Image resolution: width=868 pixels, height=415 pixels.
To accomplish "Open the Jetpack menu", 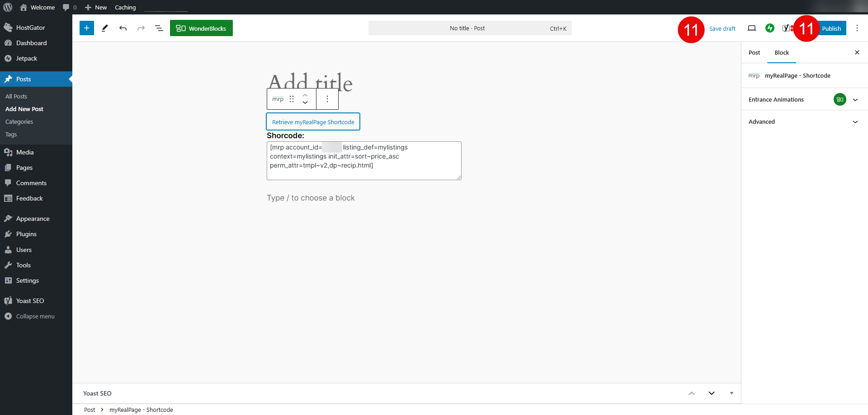I will tap(36, 58).
